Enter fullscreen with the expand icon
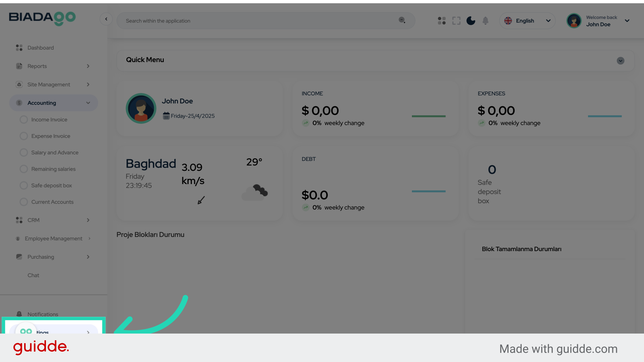This screenshot has height=362, width=644. click(456, 21)
